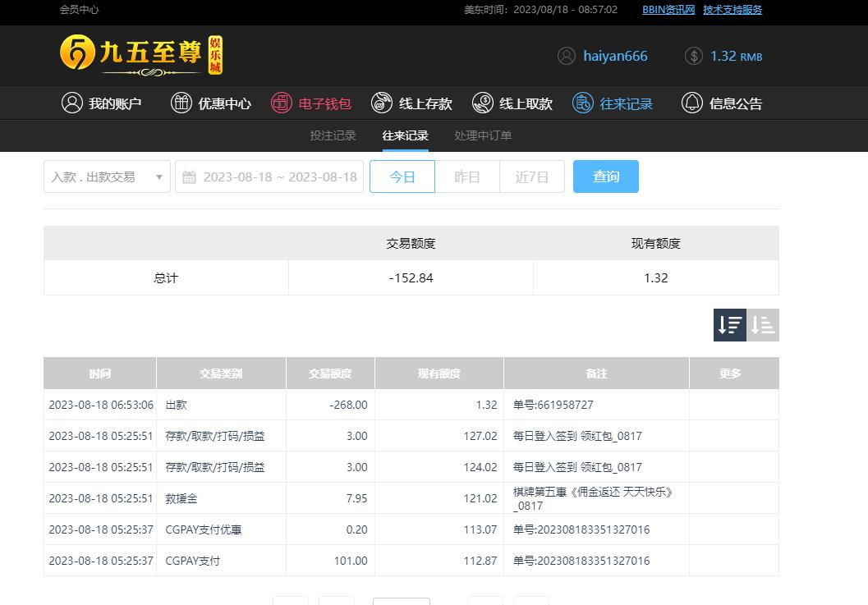Switch to the 处理中订单 tab
Screen dimensions: 868x605
click(483, 135)
